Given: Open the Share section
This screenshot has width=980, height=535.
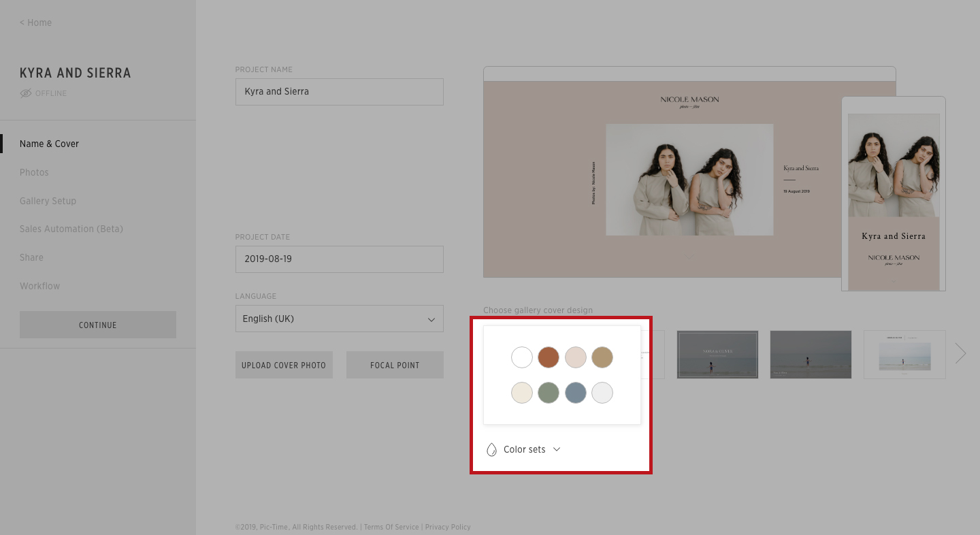Looking at the screenshot, I should tap(31, 257).
